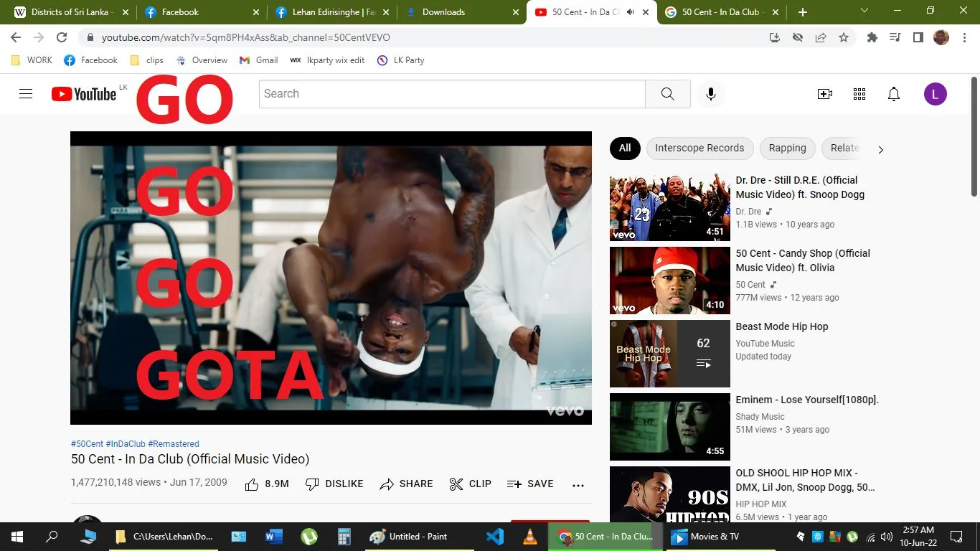
Task: Close the Downloads tab
Action: coord(516,12)
